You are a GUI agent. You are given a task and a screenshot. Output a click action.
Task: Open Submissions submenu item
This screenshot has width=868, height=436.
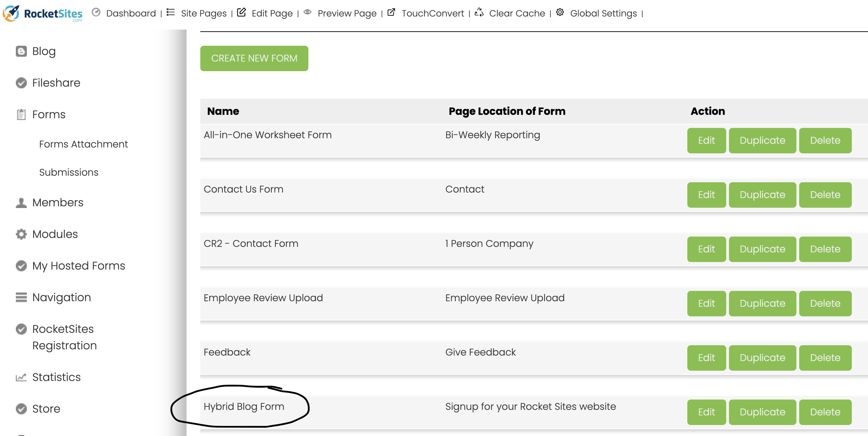68,172
